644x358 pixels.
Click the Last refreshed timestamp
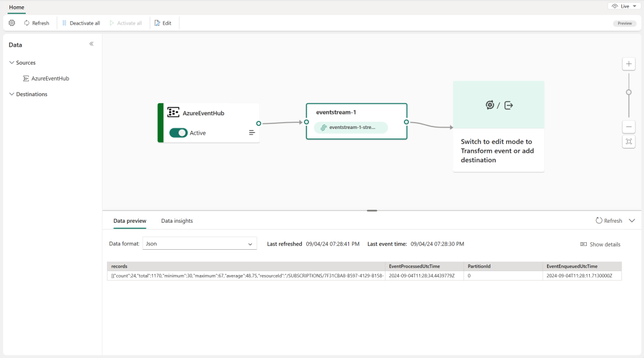333,244
